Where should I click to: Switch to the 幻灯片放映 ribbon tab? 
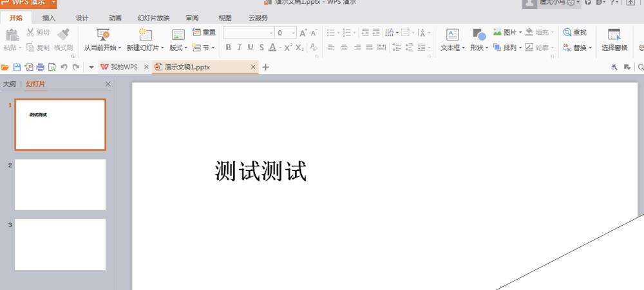tap(154, 17)
